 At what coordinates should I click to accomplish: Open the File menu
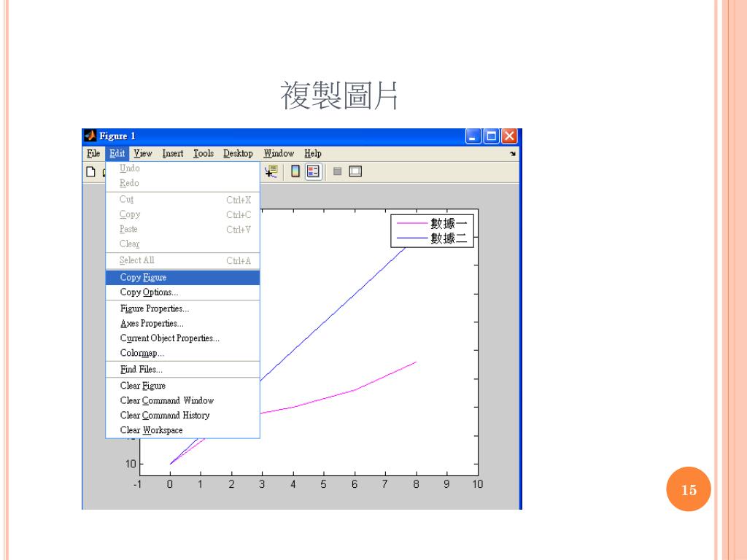pos(93,153)
